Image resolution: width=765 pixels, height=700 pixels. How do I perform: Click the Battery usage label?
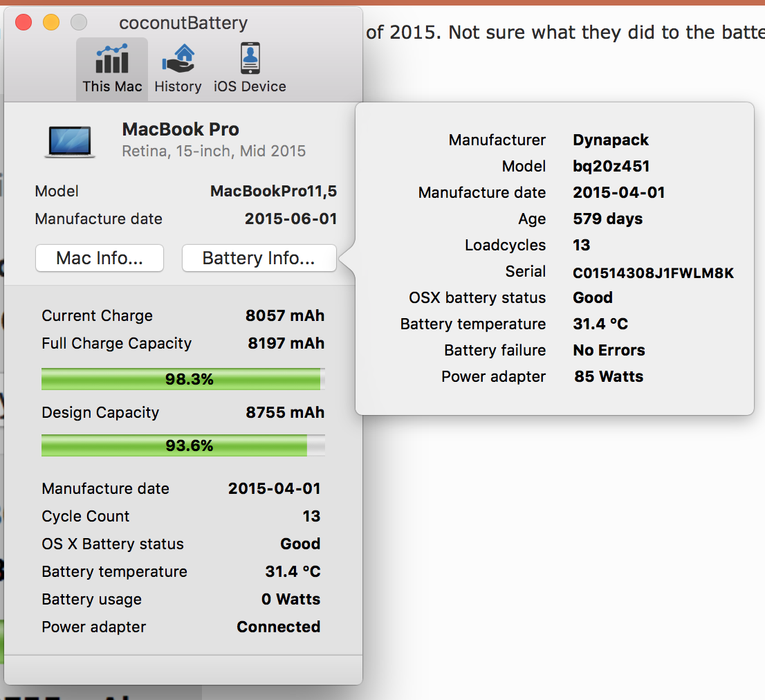(92, 599)
